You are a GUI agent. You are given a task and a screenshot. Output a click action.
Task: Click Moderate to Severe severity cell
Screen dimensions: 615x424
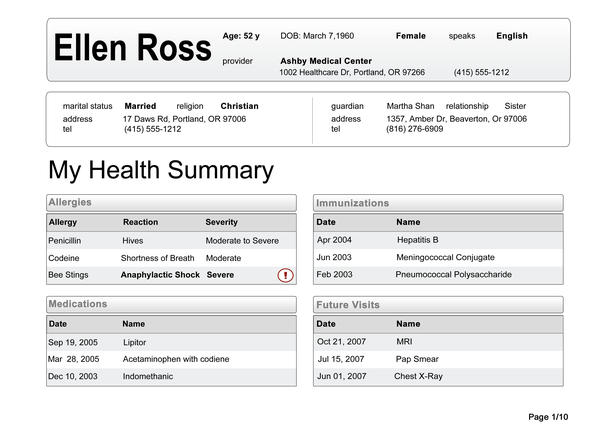[x=242, y=241]
